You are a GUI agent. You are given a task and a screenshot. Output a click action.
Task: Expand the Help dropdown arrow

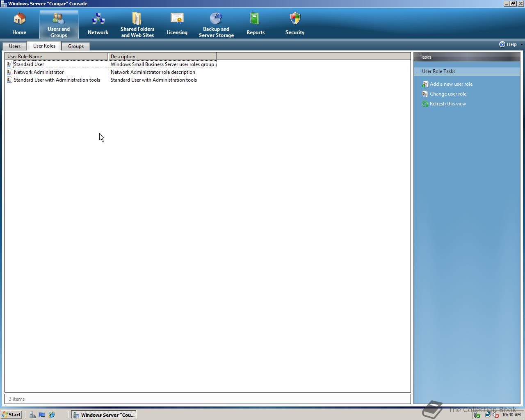(x=522, y=44)
